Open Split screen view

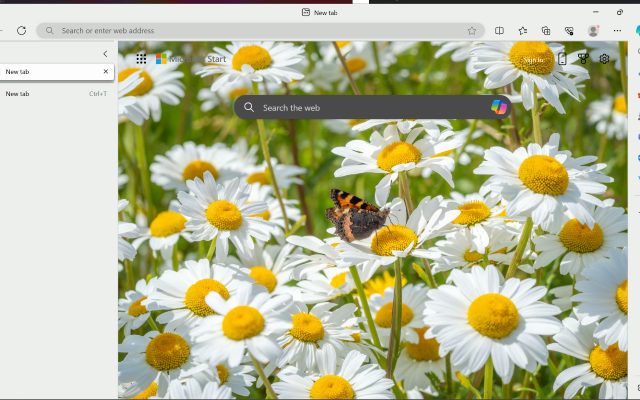tap(499, 31)
